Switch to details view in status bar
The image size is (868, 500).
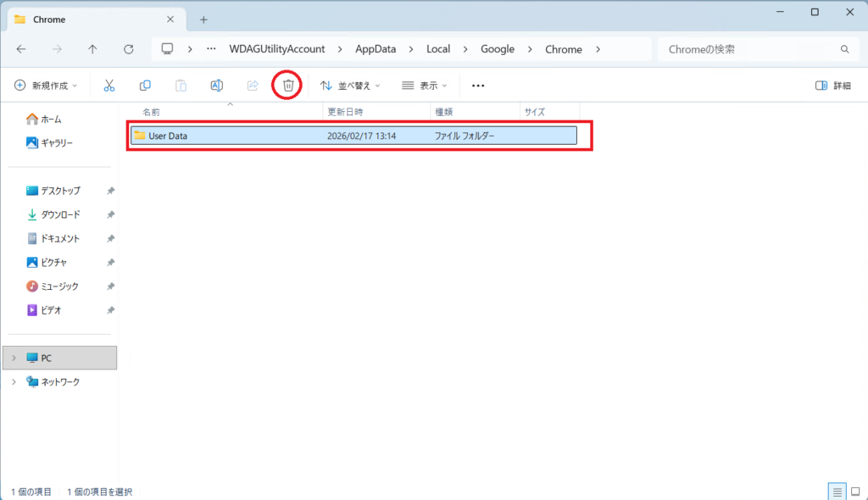tap(837, 492)
